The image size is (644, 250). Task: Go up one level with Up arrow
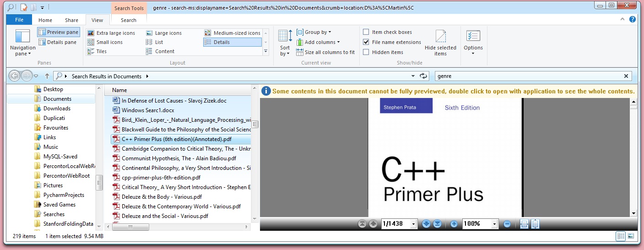47,76
